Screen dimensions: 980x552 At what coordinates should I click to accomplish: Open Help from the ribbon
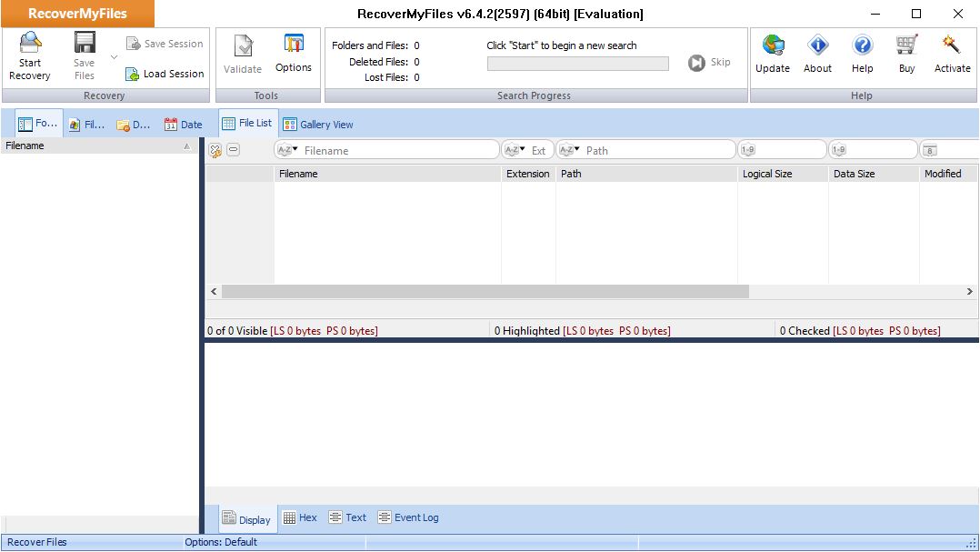click(x=862, y=55)
